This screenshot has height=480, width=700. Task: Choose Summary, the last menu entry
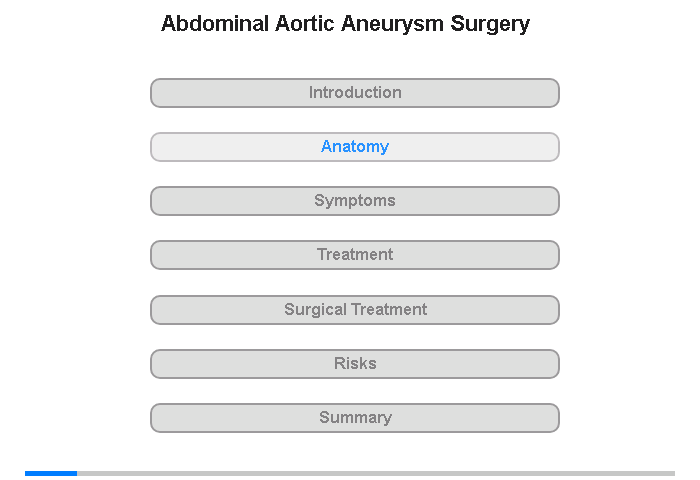(355, 418)
